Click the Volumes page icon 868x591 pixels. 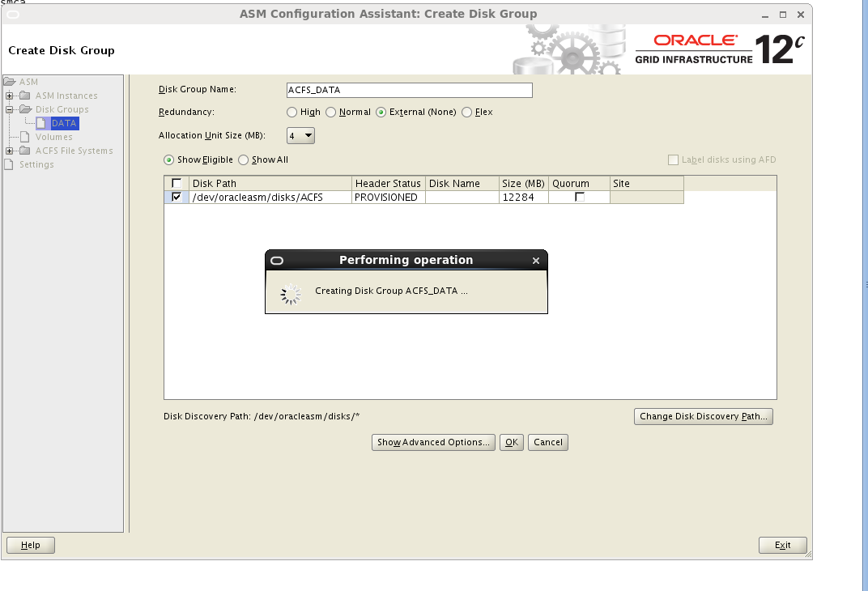[x=25, y=137]
